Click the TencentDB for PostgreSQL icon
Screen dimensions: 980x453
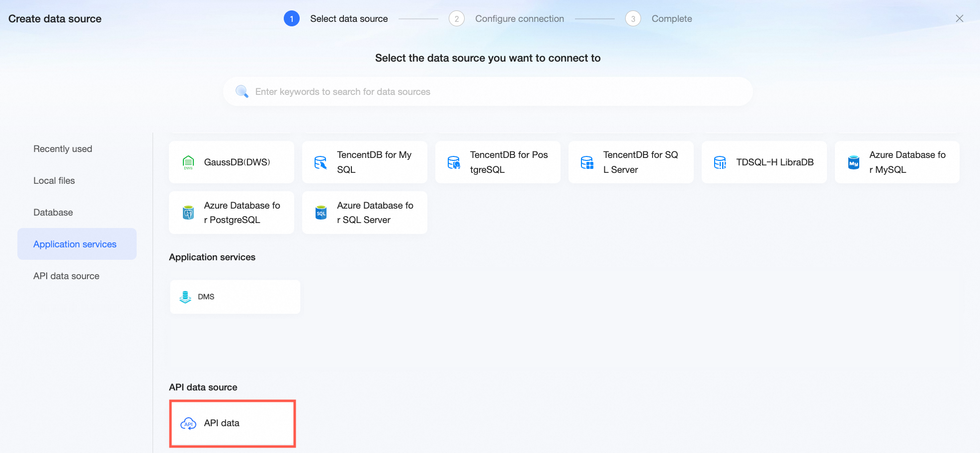[x=454, y=162]
